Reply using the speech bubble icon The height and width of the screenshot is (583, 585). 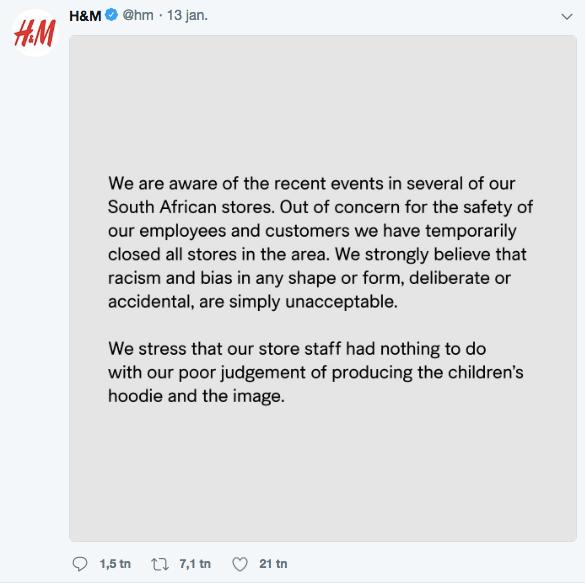(79, 564)
